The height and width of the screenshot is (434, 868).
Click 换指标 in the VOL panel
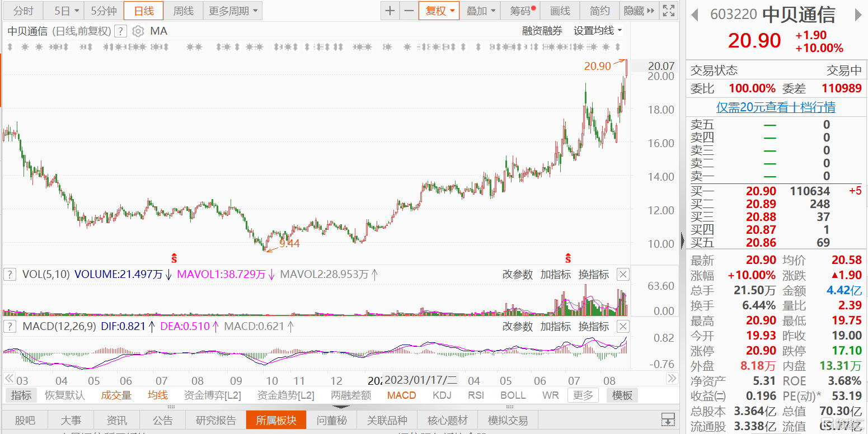594,274
